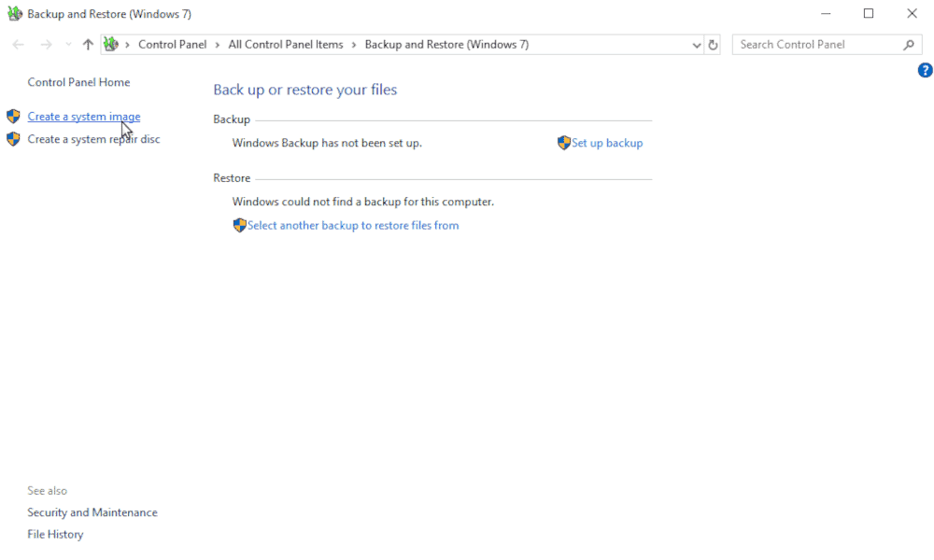Select All Control Panel Items breadcrumb
934x560 pixels.
[x=286, y=45]
